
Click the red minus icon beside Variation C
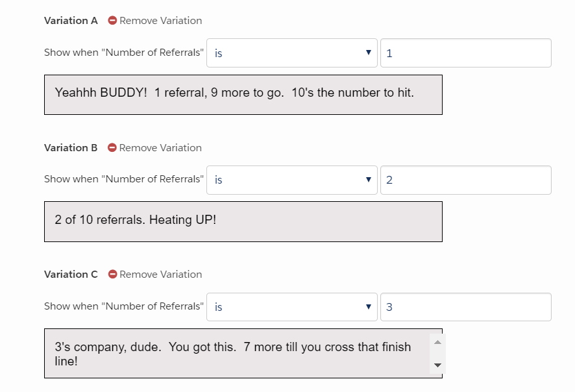point(112,274)
